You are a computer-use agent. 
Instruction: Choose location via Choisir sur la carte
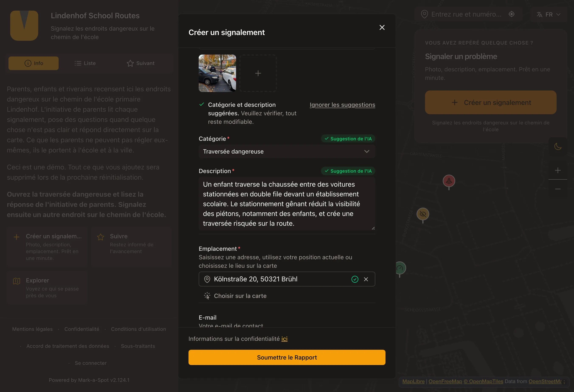(x=235, y=296)
